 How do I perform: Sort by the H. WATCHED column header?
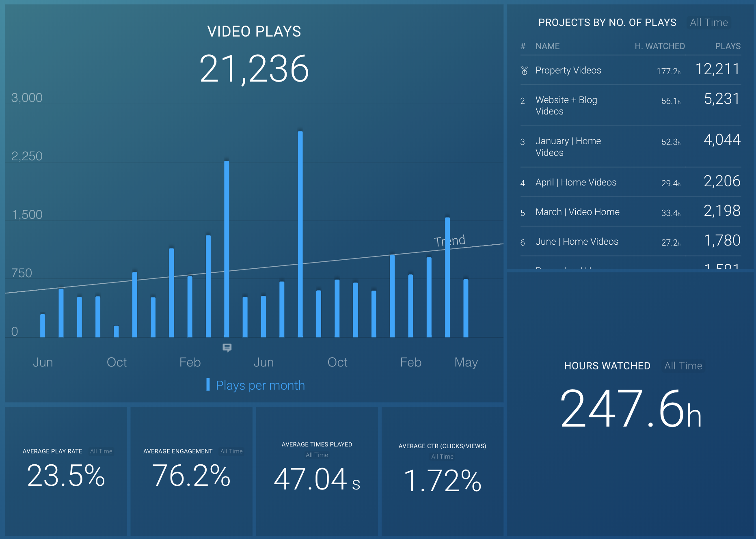click(660, 46)
